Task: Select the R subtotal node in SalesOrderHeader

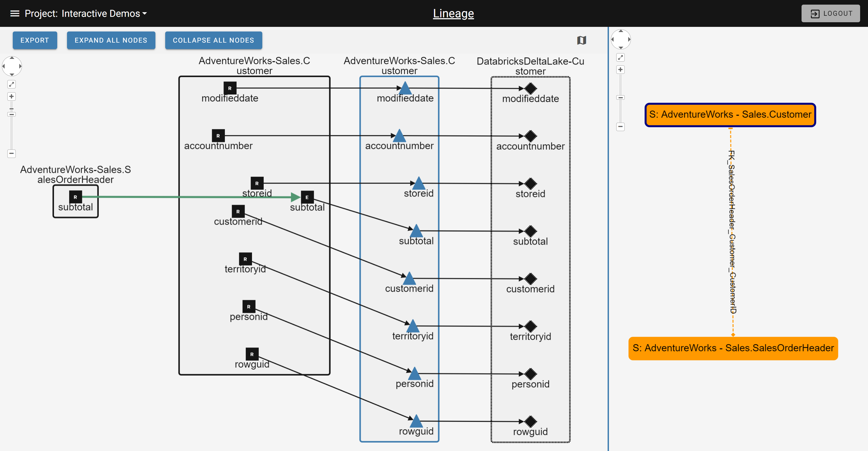Action: coord(75,197)
